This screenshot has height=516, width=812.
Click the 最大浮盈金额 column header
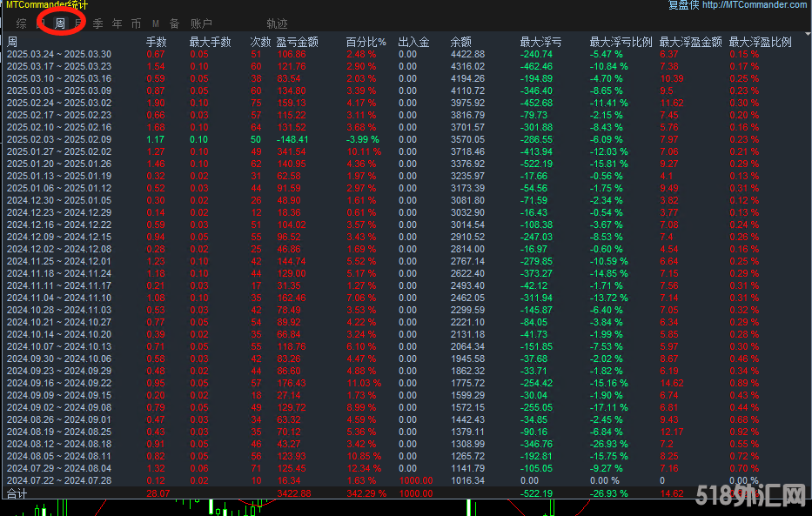tap(690, 42)
